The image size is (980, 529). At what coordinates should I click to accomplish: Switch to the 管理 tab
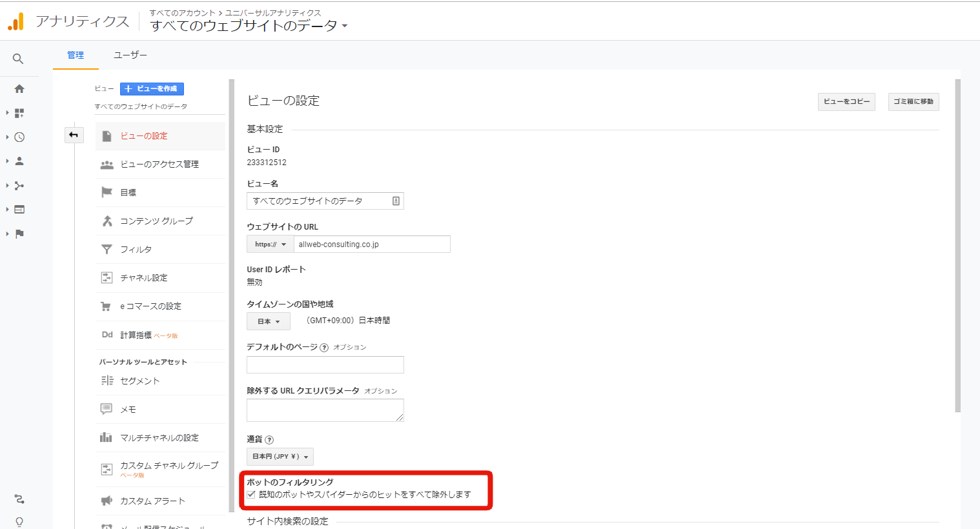(76, 55)
